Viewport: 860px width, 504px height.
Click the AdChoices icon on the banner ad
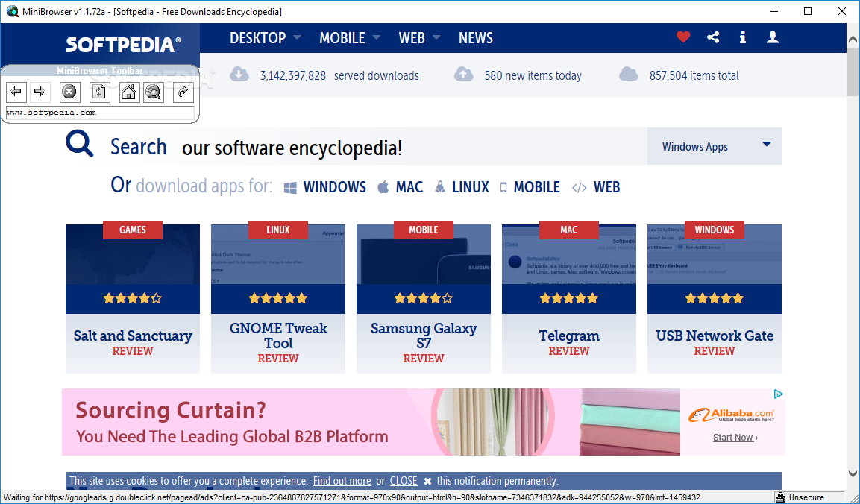(x=778, y=394)
